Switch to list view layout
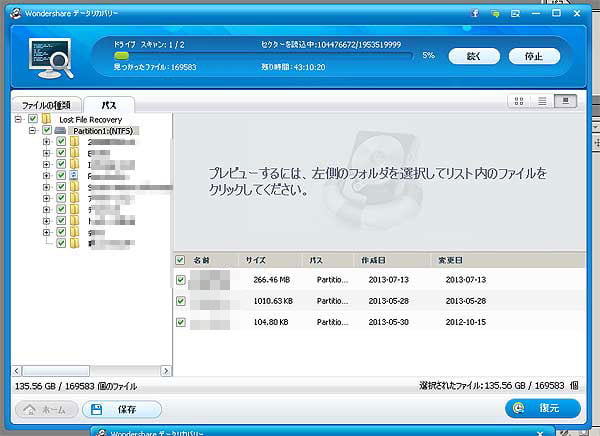 point(543,101)
